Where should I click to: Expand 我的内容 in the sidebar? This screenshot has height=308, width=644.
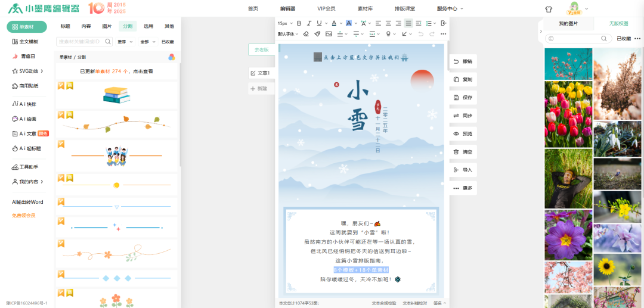point(28,181)
